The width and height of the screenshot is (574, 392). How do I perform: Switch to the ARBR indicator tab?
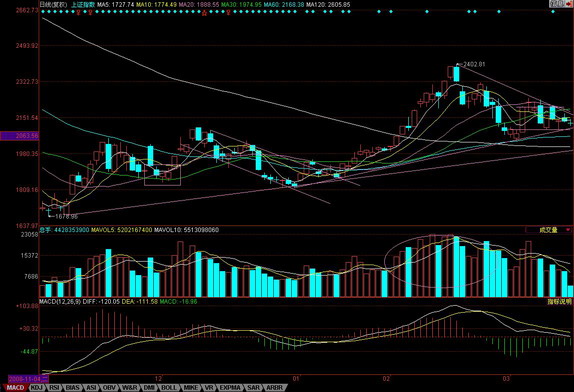274,388
